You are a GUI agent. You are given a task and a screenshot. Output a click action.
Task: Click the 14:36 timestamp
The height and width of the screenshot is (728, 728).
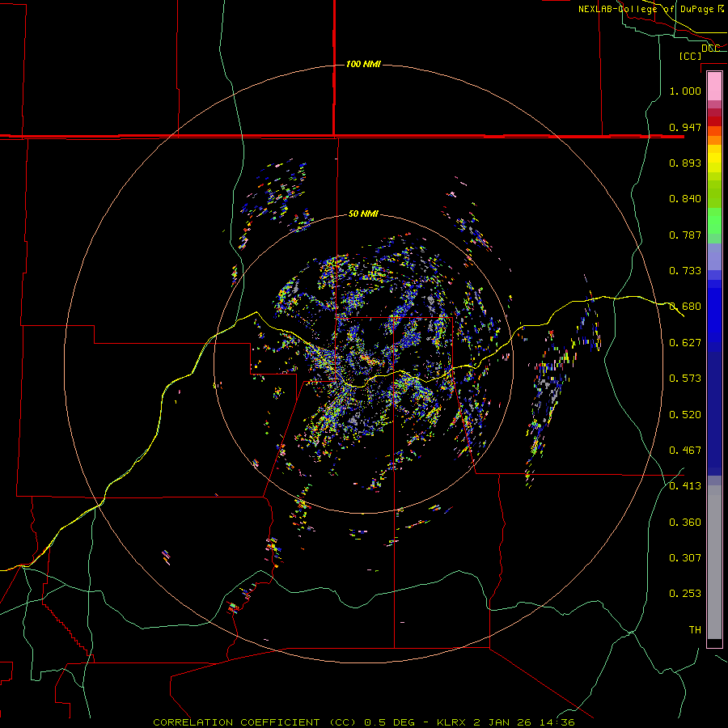pos(557,722)
